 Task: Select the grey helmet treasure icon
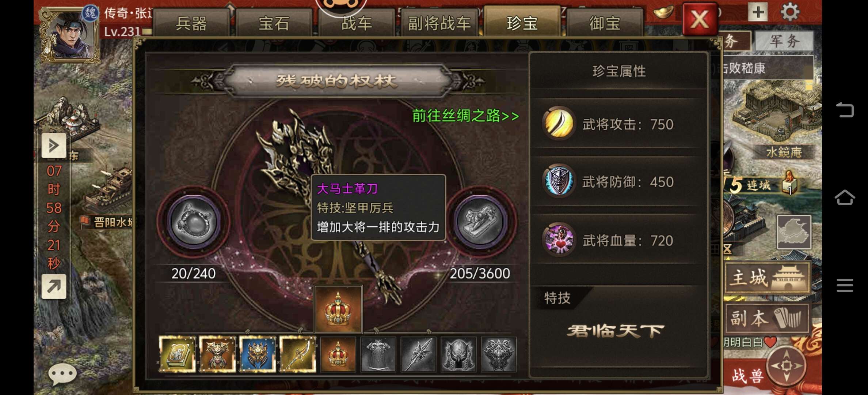tap(458, 354)
